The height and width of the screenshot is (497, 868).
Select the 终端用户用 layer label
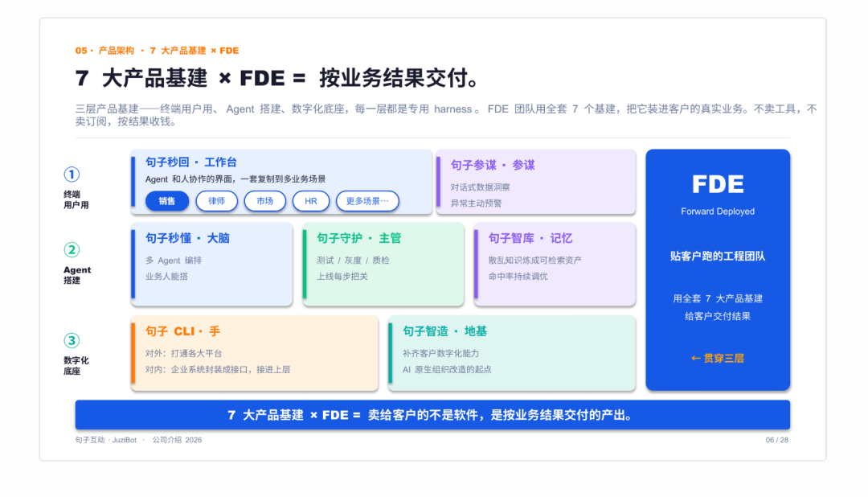point(76,199)
